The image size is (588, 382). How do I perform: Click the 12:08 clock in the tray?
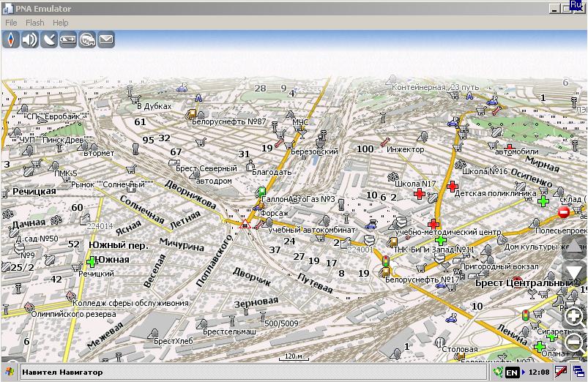(539, 372)
